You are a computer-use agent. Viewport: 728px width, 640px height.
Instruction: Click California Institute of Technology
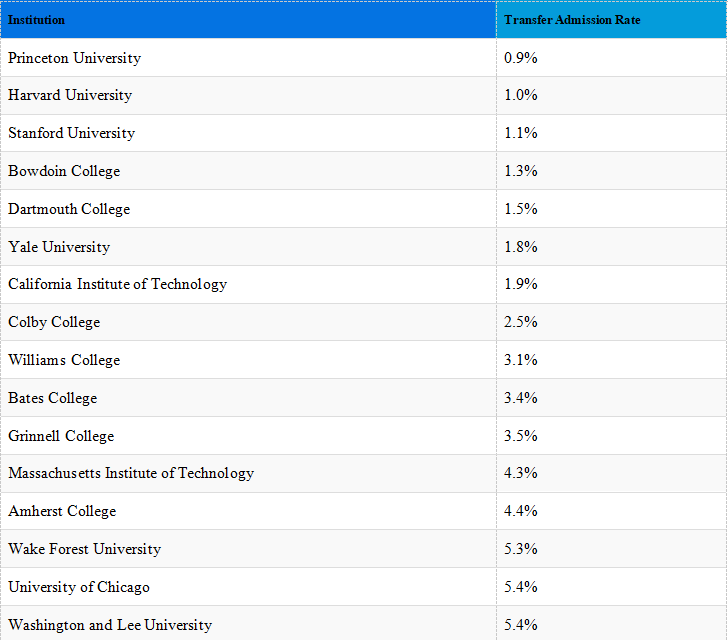pyautogui.click(x=117, y=284)
